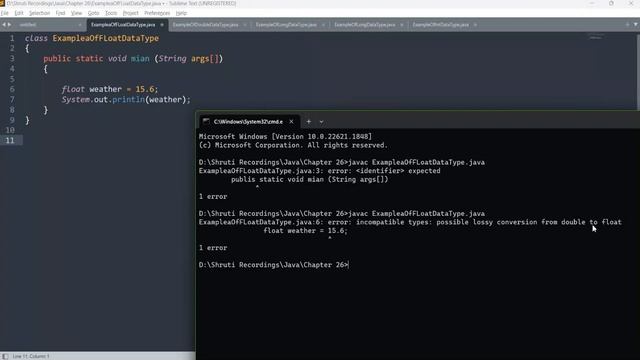Open the Sublime tab list dropdown arrow

(x=635, y=24)
